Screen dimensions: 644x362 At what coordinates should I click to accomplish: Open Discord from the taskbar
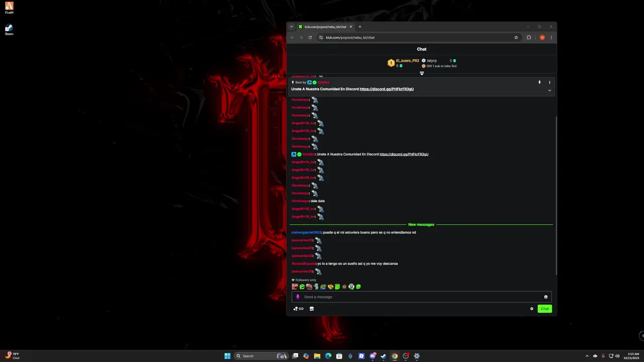(372, 356)
